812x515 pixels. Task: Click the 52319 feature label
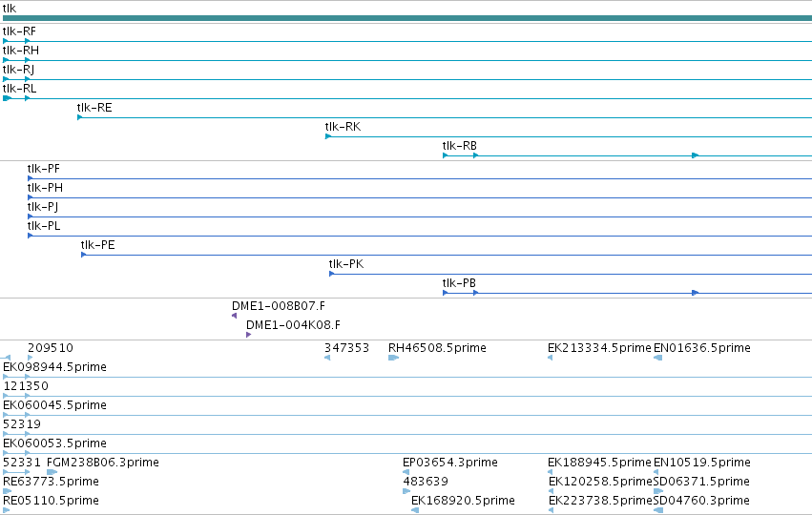click(x=22, y=425)
